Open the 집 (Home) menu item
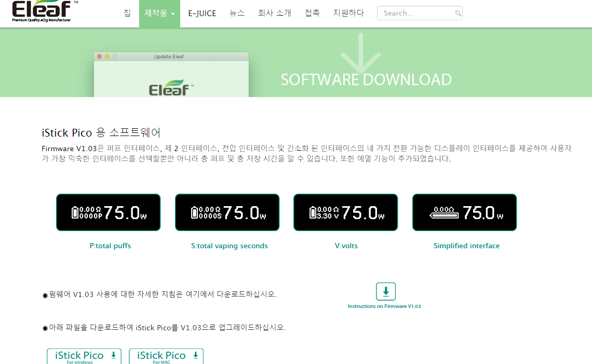The width and height of the screenshot is (592, 364). [127, 13]
